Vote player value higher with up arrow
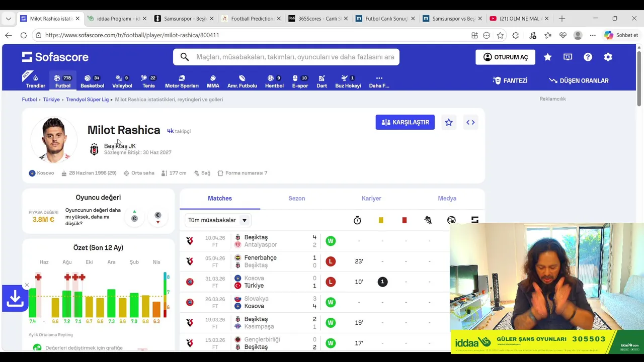This screenshot has height=362, width=644. 134,217
